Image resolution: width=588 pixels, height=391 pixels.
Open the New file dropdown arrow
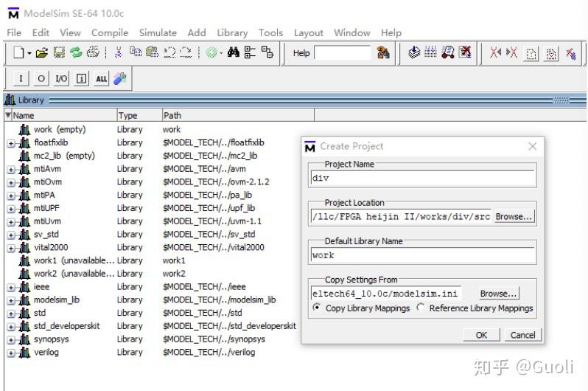click(29, 53)
